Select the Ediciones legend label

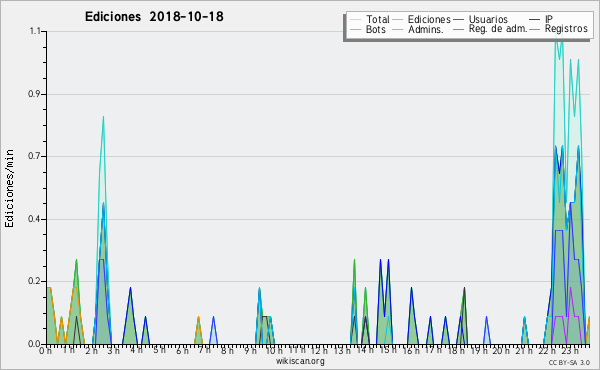pos(429,20)
